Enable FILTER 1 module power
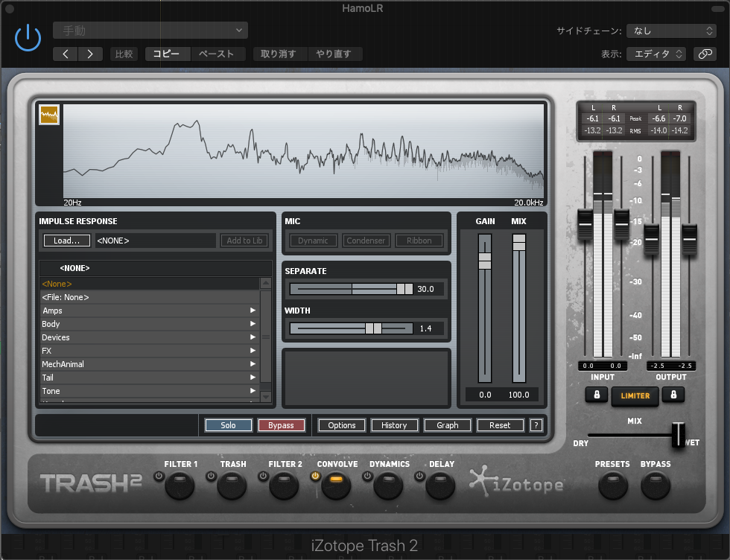Screen dimensions: 730x560 coord(159,476)
